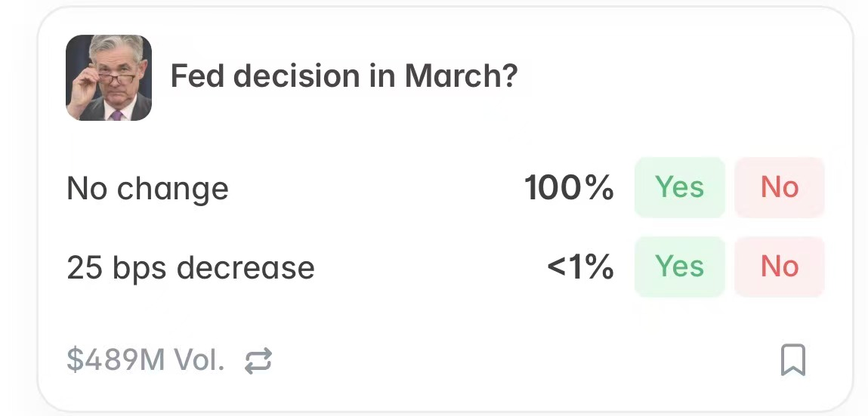Click the 100% probability for No change

coord(569,188)
